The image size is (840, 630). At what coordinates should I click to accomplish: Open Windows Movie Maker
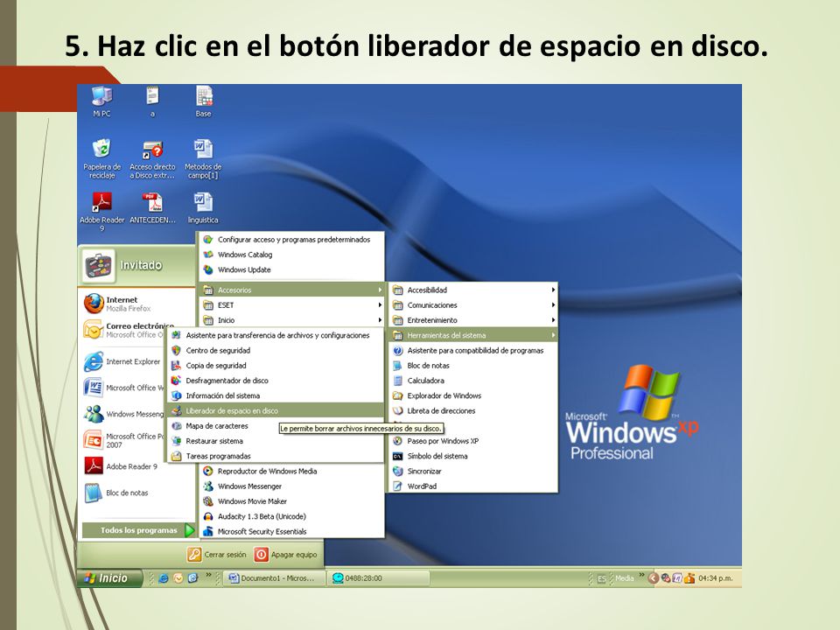pos(292,501)
